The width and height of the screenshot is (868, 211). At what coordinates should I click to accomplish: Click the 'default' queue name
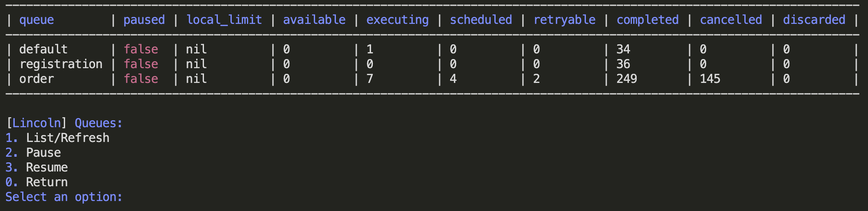click(43, 49)
